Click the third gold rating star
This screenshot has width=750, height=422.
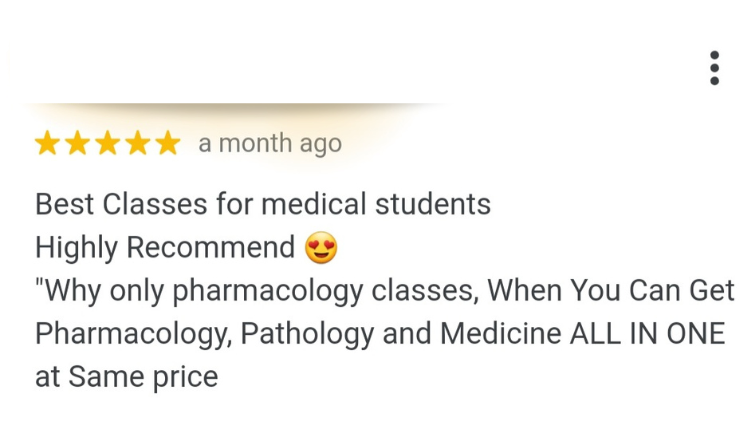[x=107, y=144]
